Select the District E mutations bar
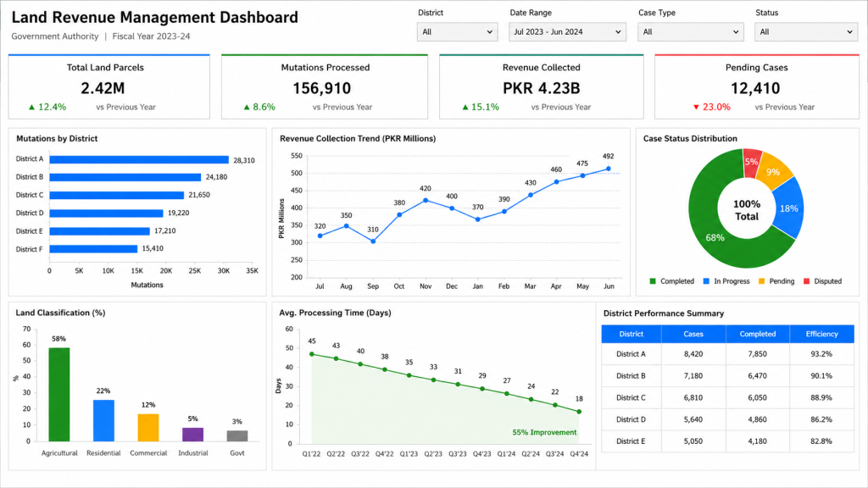 (x=100, y=231)
